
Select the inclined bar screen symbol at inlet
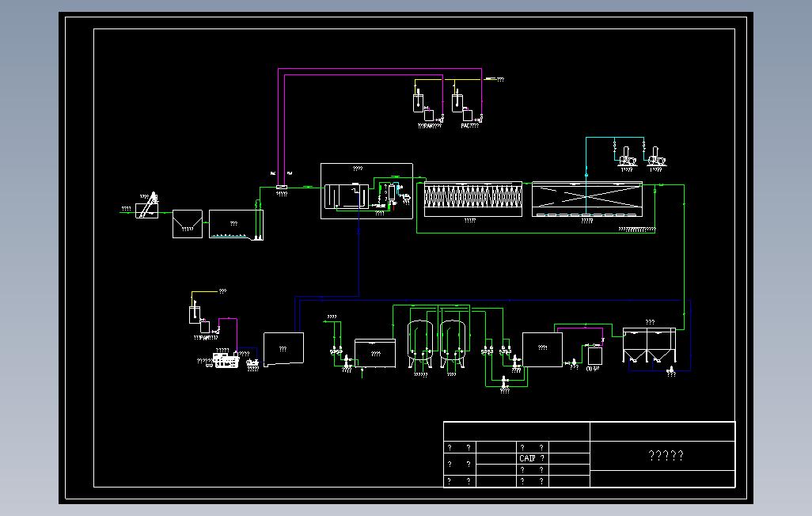147,207
